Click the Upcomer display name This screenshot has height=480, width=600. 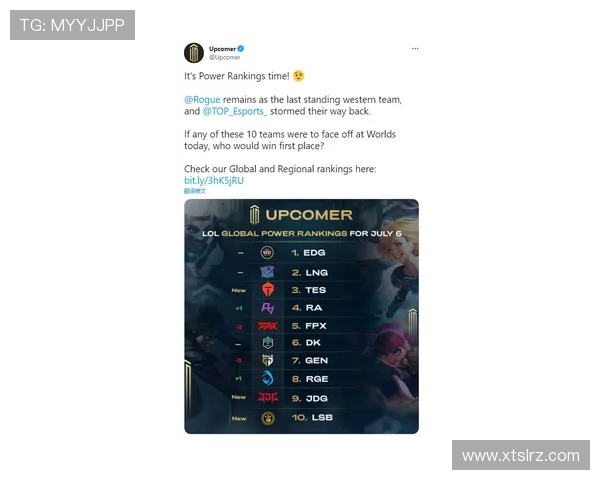(x=222, y=49)
